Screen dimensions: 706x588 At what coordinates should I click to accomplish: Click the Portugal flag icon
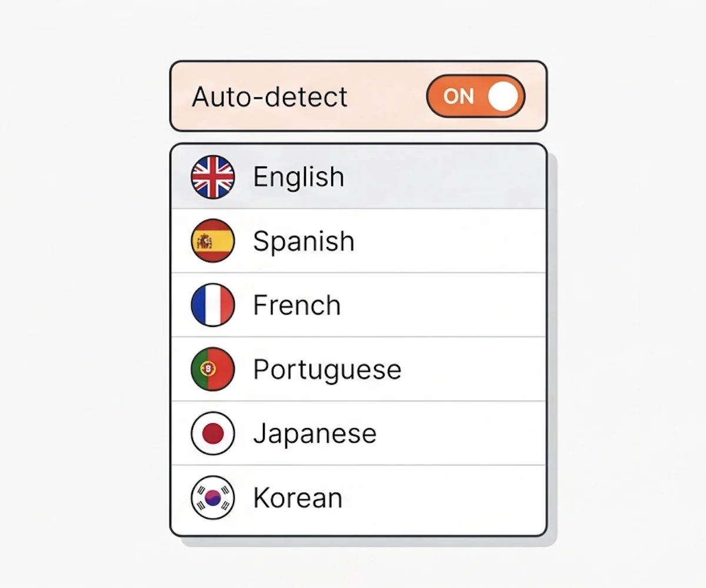213,369
